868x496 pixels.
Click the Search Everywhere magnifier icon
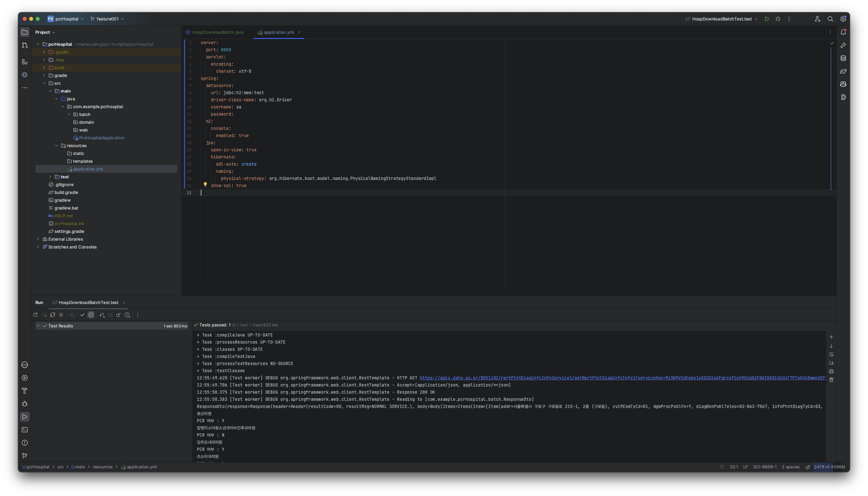pos(830,19)
